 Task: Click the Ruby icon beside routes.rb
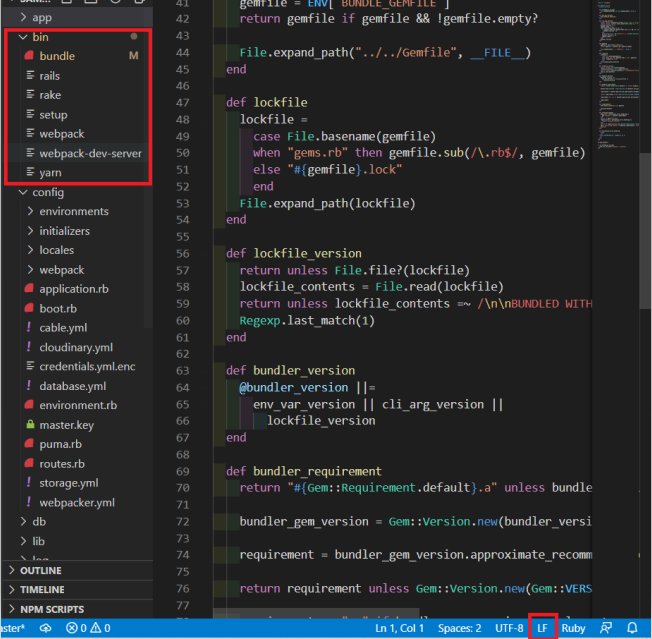[29, 463]
